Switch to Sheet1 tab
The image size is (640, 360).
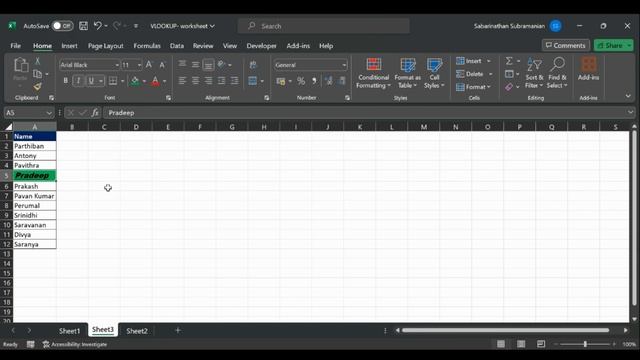(69, 331)
